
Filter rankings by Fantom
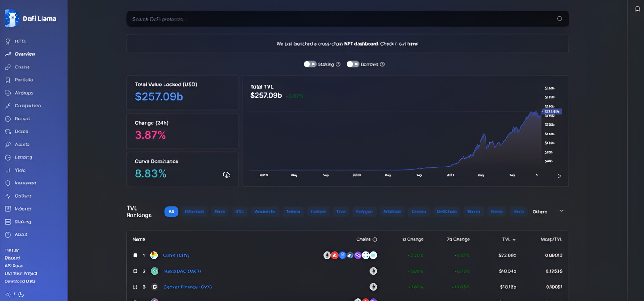[x=318, y=211]
